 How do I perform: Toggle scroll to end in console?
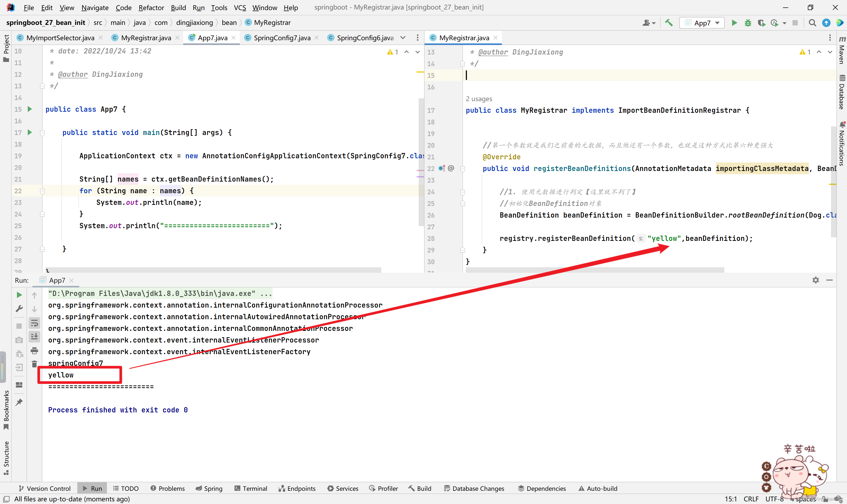pyautogui.click(x=34, y=336)
